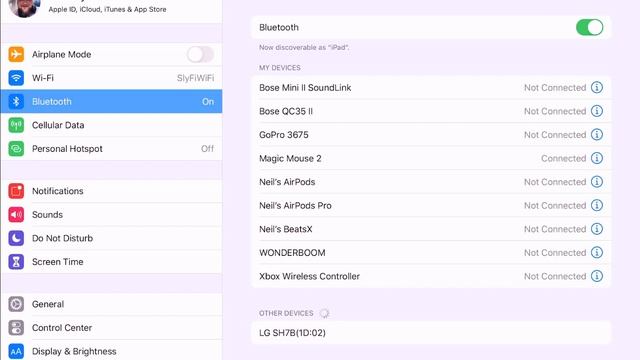
Task: Open info for Neil's AirPods Pro
Action: 597,205
